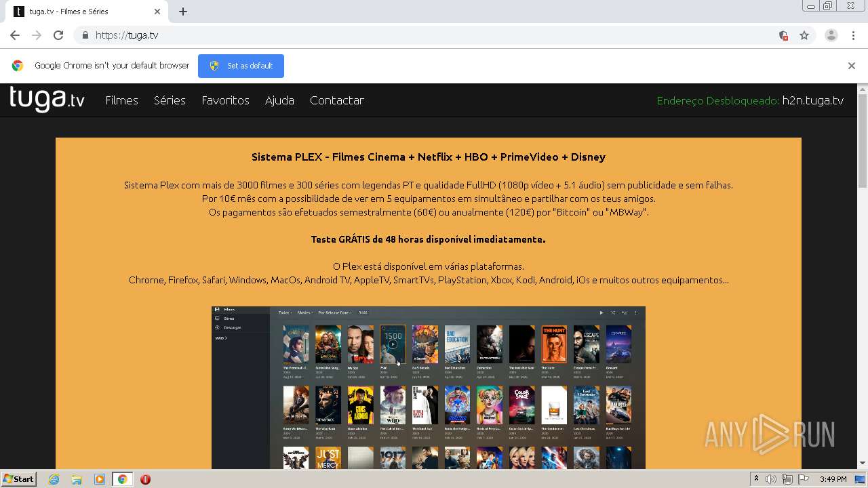Click the 'O Plex está disponível em várias plataformas' text

pyautogui.click(x=429, y=266)
